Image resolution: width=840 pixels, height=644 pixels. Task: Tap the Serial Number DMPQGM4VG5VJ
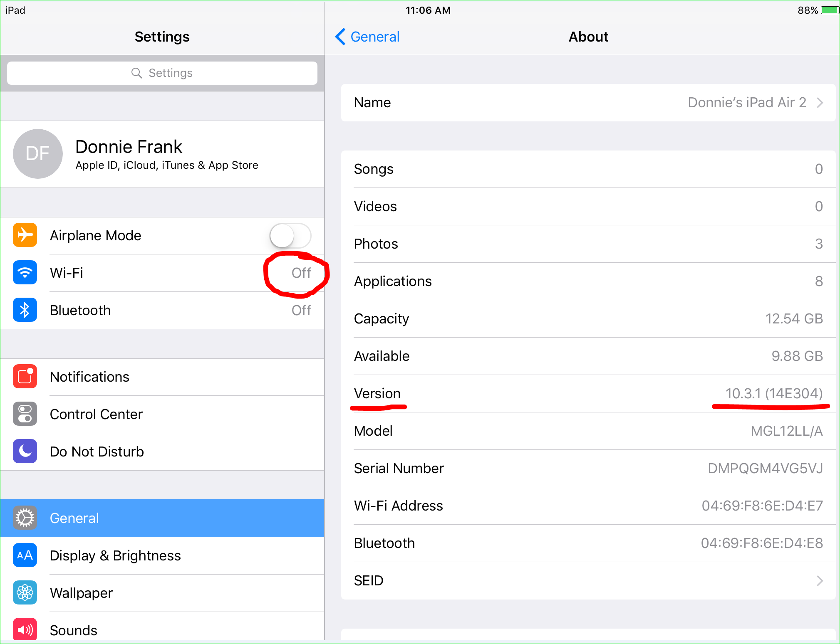click(x=765, y=468)
